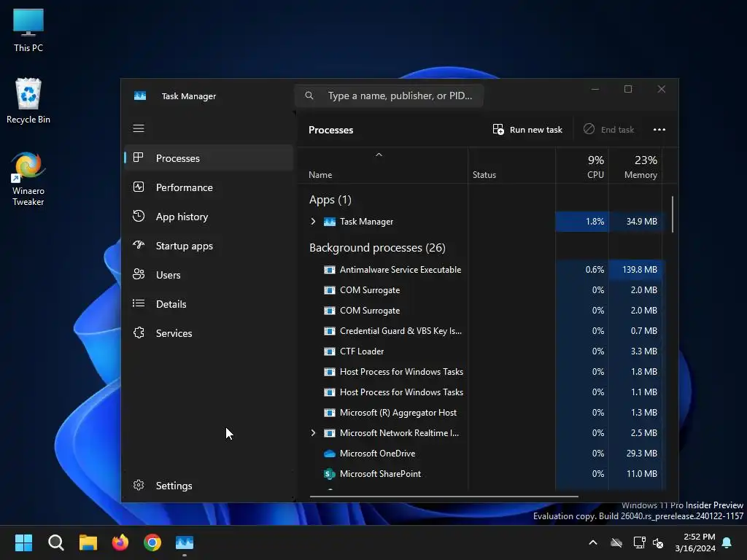The width and height of the screenshot is (747, 560).
Task: Open the hamburger navigation menu
Action: click(138, 128)
